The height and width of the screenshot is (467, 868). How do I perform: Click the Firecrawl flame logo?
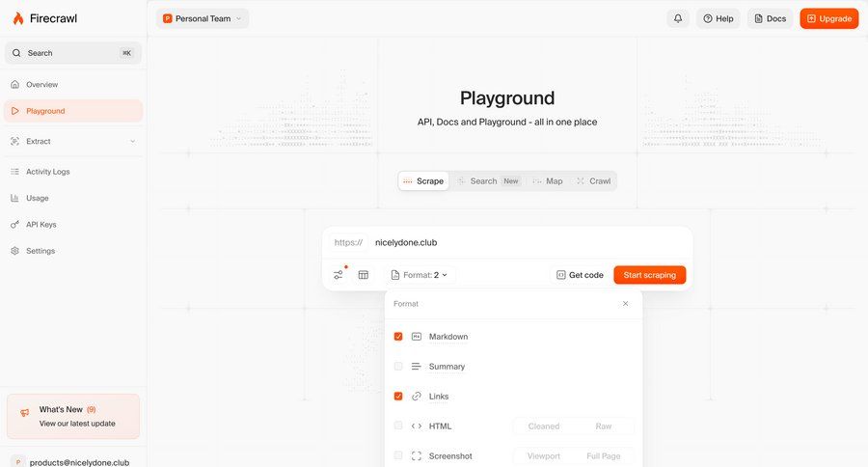point(18,18)
